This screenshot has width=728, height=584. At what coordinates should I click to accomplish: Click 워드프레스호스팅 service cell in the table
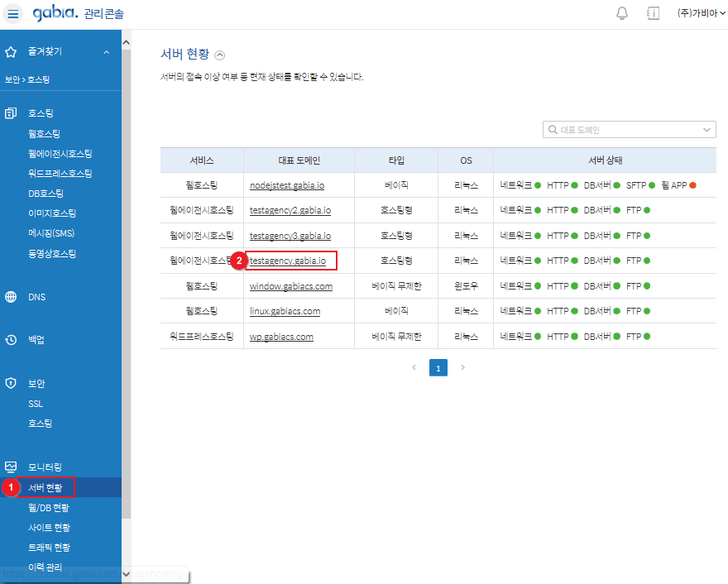[x=202, y=337]
